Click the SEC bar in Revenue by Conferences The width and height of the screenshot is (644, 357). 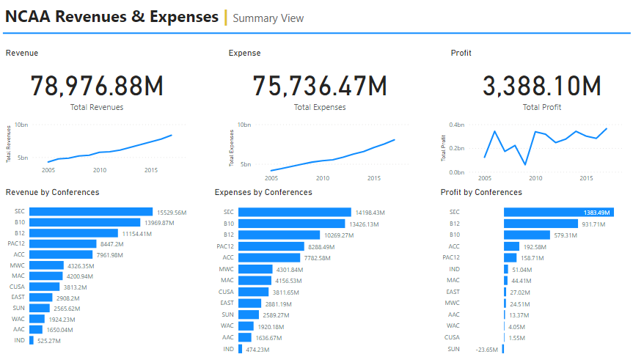coord(91,212)
